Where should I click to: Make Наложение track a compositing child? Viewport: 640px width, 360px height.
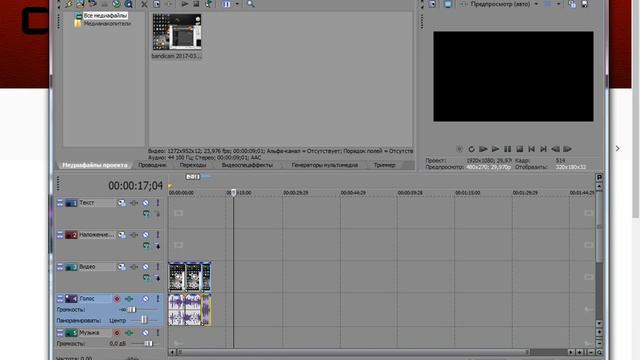[158, 246]
